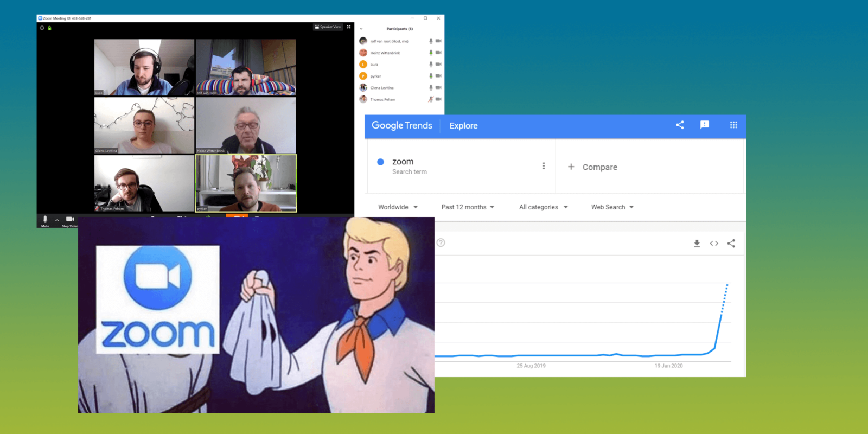
Task: Toggle Olena Levitina's microphone icon
Action: (x=431, y=87)
